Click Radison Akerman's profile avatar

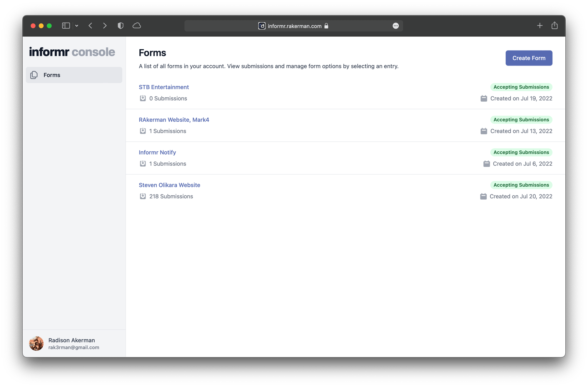36,343
